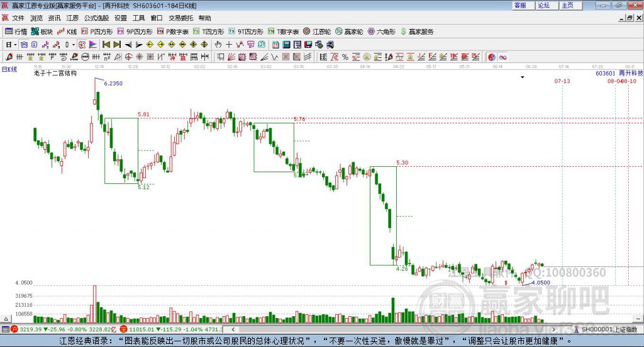
Task: Open the 文件 menu
Action: coord(18,18)
